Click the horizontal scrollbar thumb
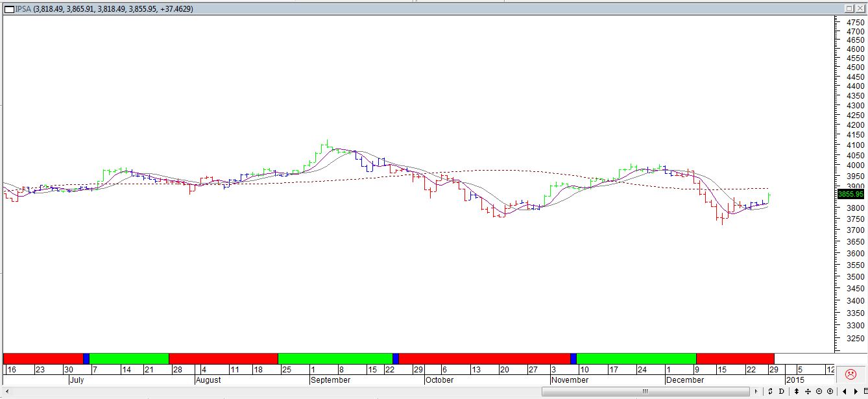 click(x=645, y=391)
